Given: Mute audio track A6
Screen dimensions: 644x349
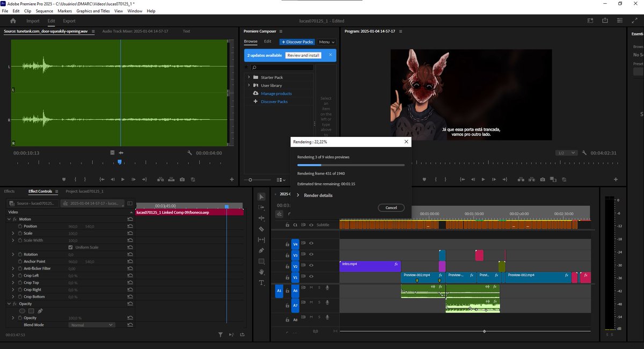Looking at the screenshot, I should (x=311, y=288).
